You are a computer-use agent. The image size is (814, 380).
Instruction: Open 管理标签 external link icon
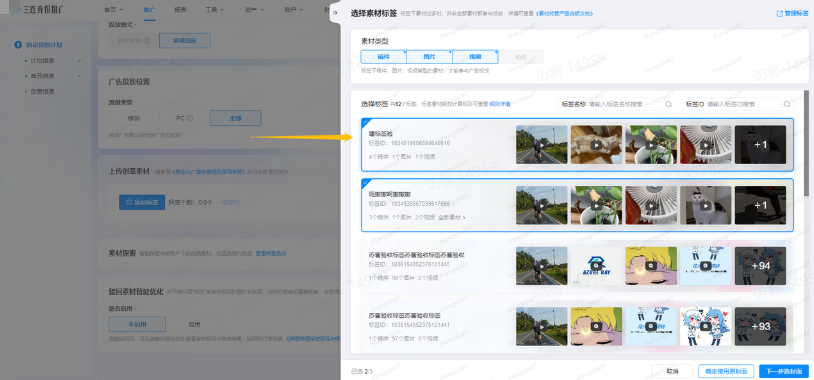(x=780, y=13)
